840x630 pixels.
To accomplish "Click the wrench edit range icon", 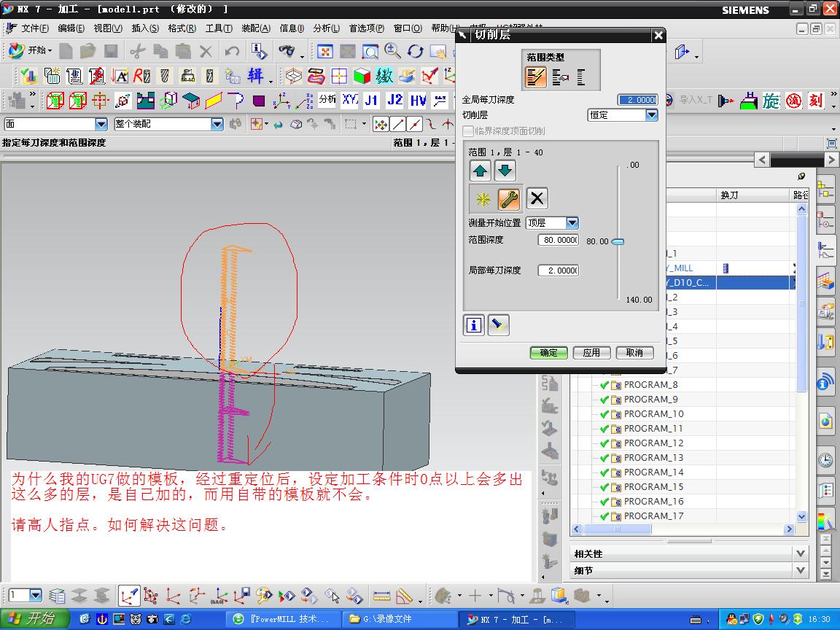I will click(x=508, y=198).
